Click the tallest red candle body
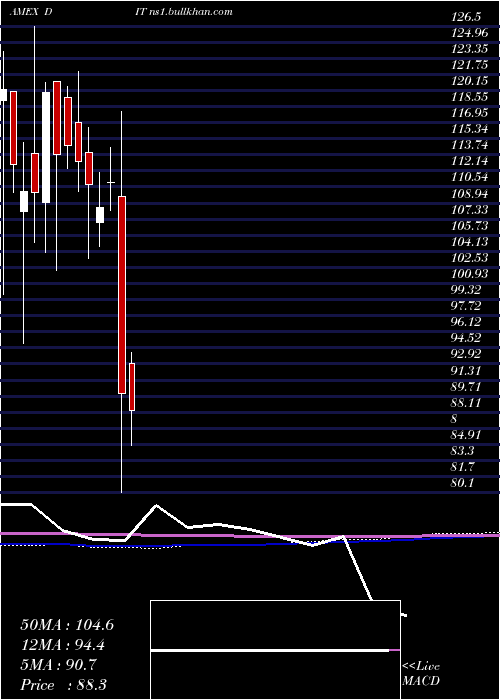Image resolution: width=500 pixels, height=700 pixels. [122, 295]
